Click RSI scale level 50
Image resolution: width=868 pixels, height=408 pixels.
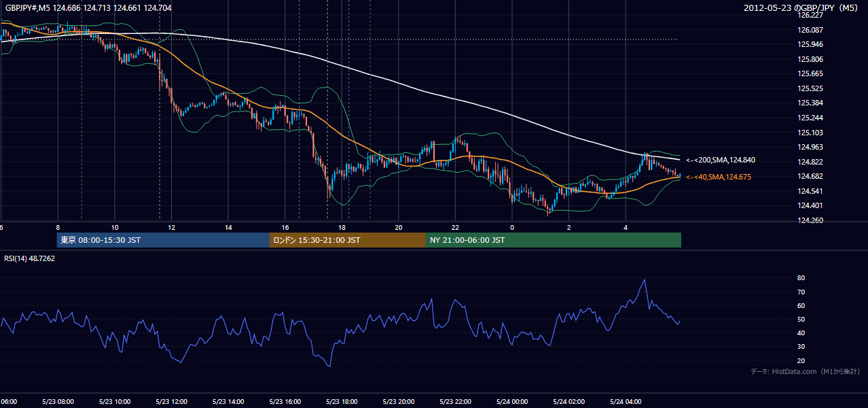801,319
